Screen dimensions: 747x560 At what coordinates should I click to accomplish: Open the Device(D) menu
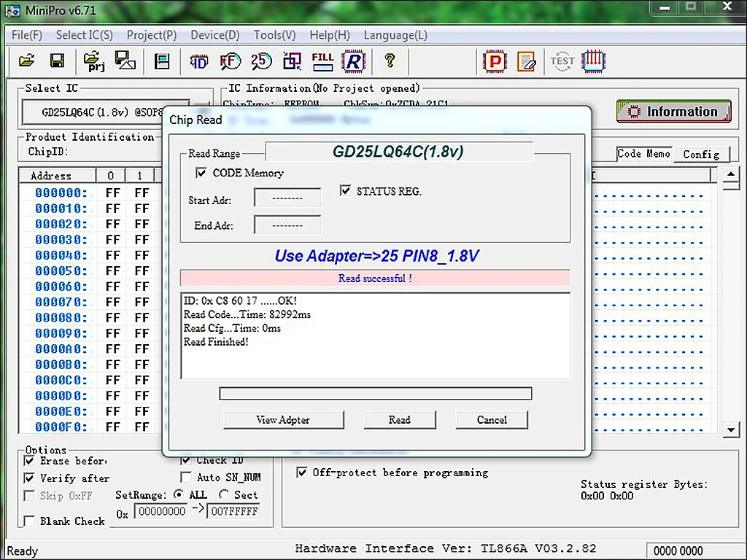pos(215,35)
